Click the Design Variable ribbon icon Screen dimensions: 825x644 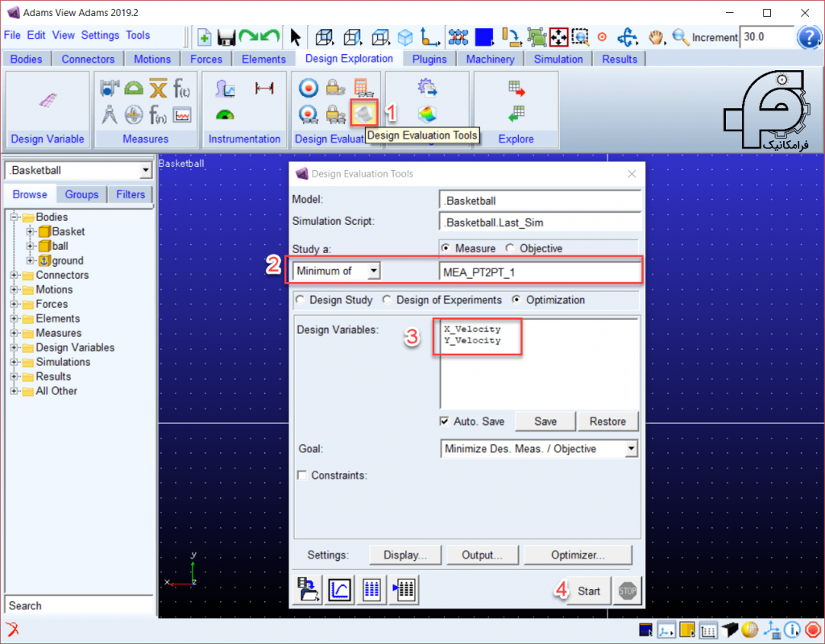click(48, 99)
